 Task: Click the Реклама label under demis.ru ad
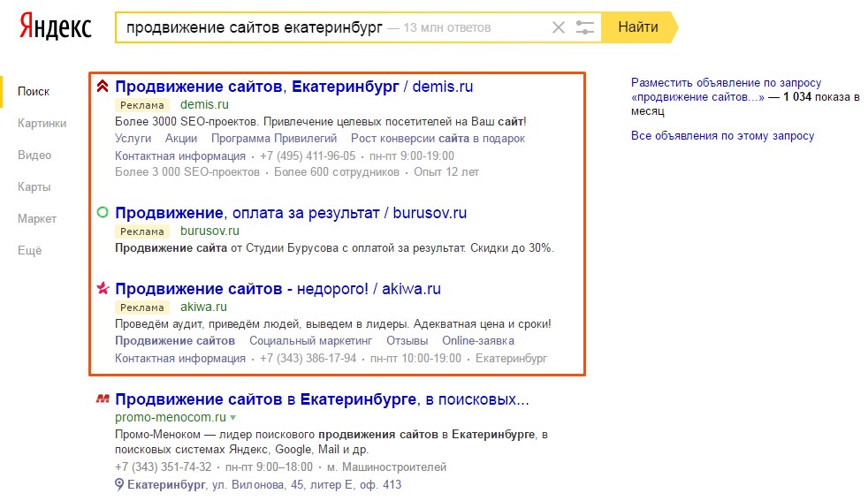point(142,105)
